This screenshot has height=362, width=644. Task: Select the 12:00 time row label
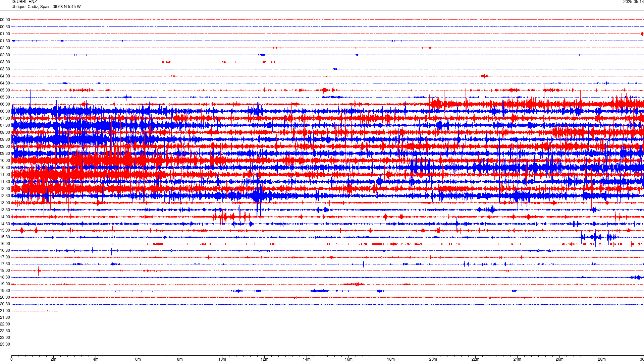coord(5,189)
